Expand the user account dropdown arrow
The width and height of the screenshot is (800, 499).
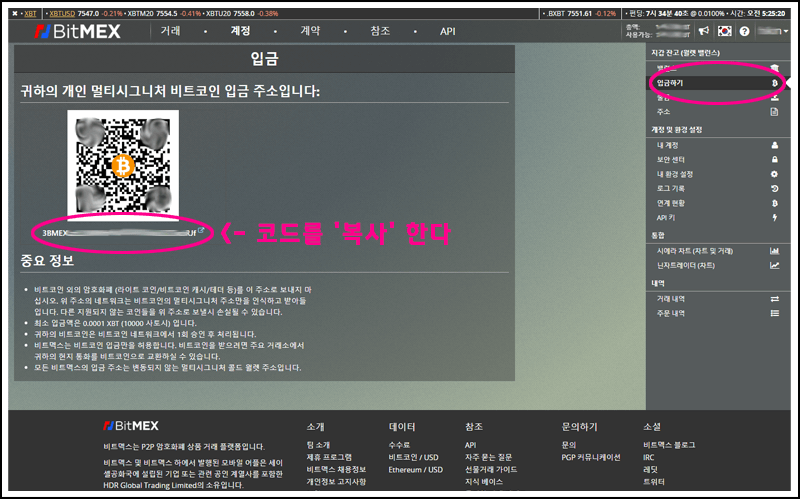786,32
